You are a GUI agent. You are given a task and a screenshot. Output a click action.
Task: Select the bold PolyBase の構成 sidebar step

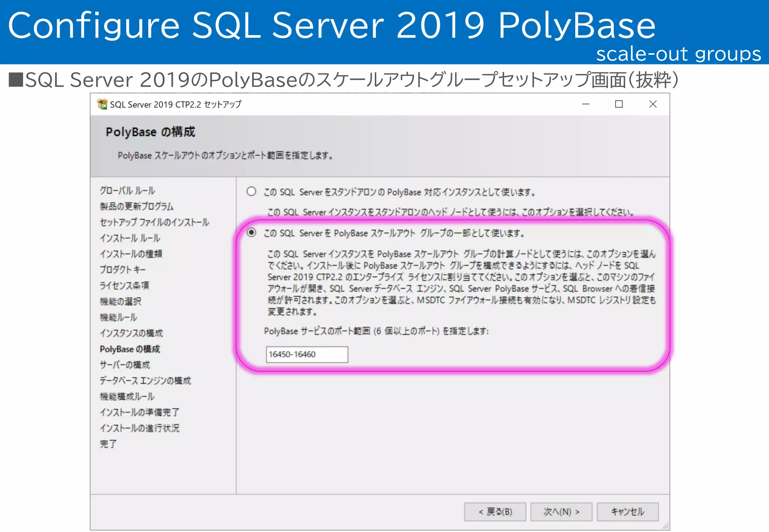pos(130,349)
